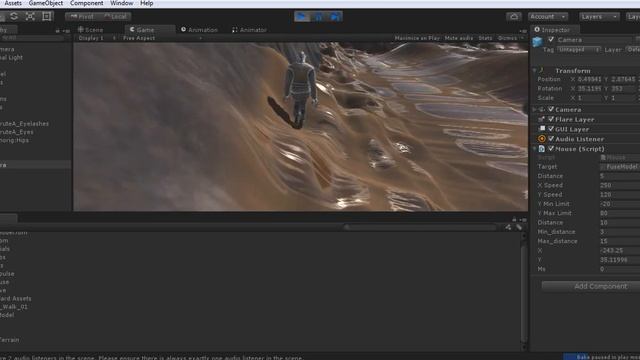Toggle Pivot handle position
640x360 pixels.
(82, 17)
